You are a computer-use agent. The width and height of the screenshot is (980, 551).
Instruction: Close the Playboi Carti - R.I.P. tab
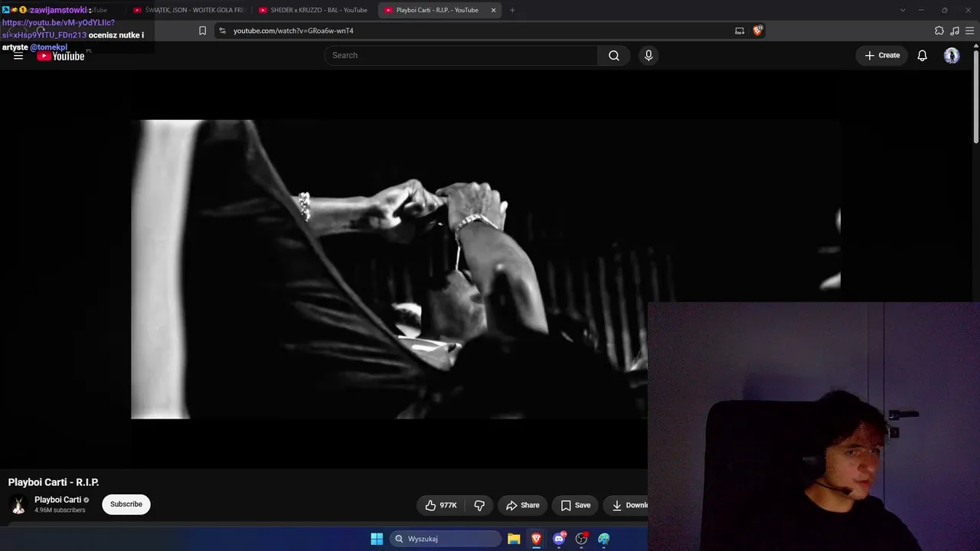(x=494, y=10)
